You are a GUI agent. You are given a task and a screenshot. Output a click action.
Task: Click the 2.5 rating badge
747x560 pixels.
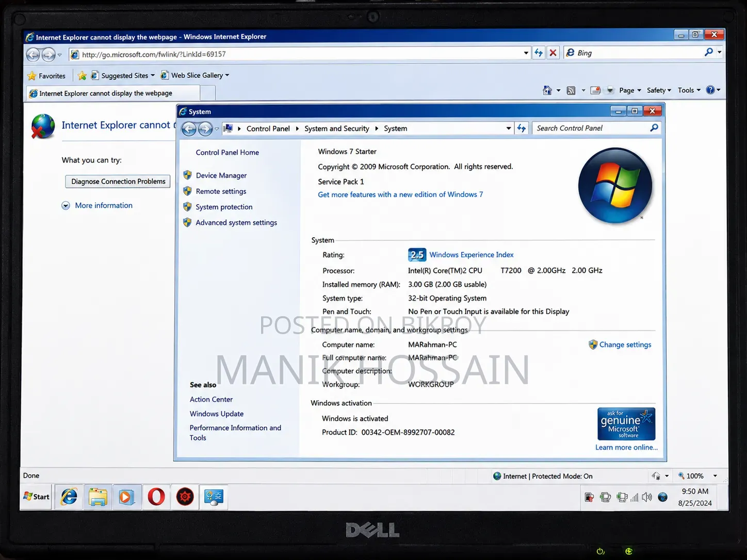pyautogui.click(x=417, y=255)
